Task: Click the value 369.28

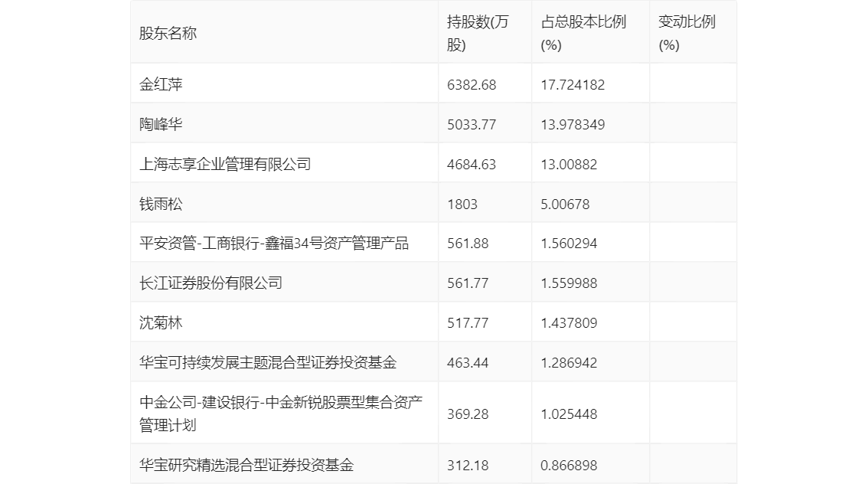Action: (x=468, y=414)
